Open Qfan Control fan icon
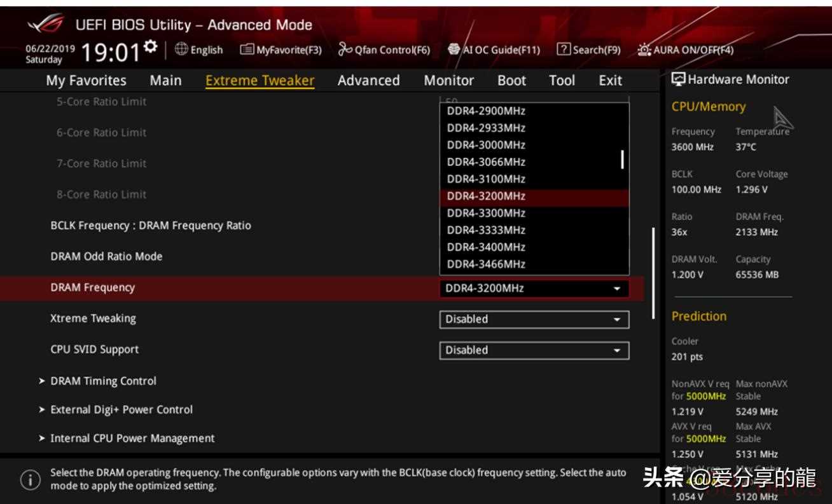This screenshot has height=504, width=832. pos(345,49)
